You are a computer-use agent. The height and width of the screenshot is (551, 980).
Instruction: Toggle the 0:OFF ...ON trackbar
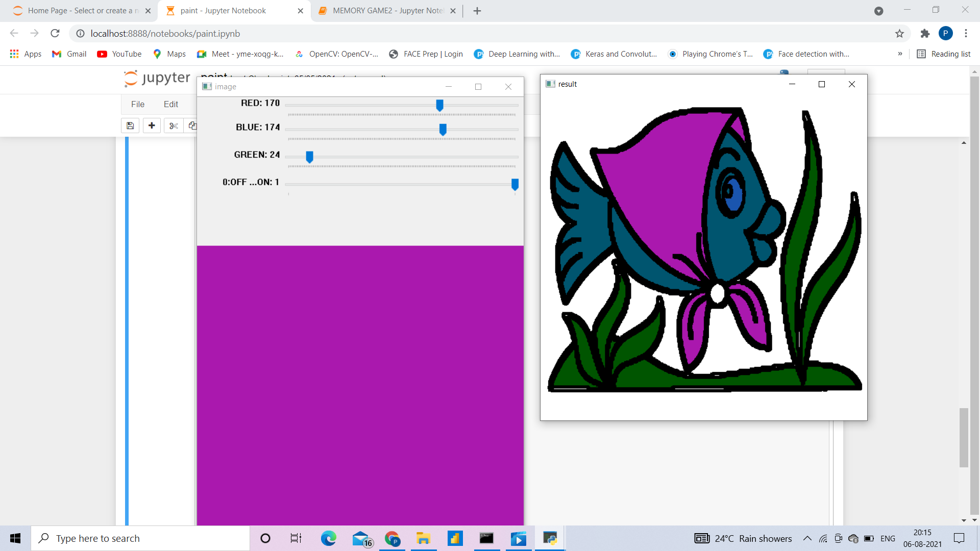515,185
